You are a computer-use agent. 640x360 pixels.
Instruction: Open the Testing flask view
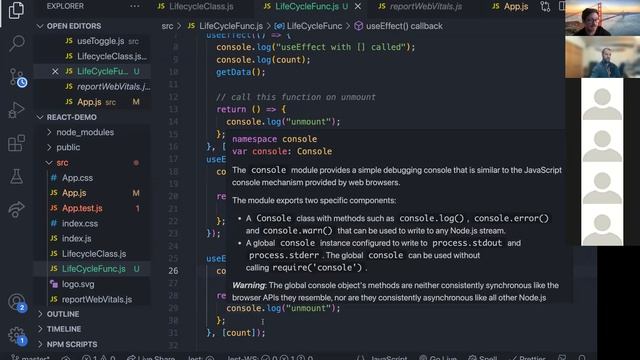[x=16, y=176]
